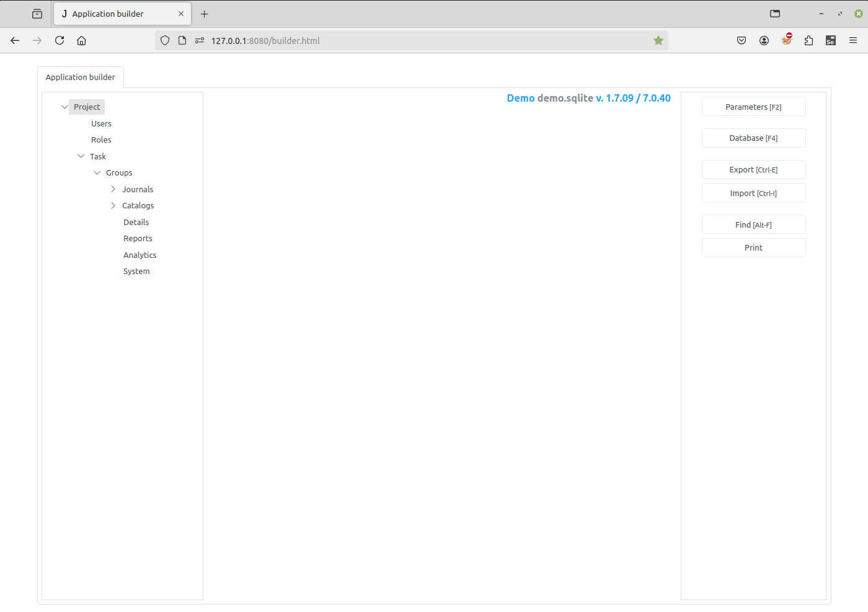Expand the Journals tree node
This screenshot has height=612, width=868.
[113, 189]
